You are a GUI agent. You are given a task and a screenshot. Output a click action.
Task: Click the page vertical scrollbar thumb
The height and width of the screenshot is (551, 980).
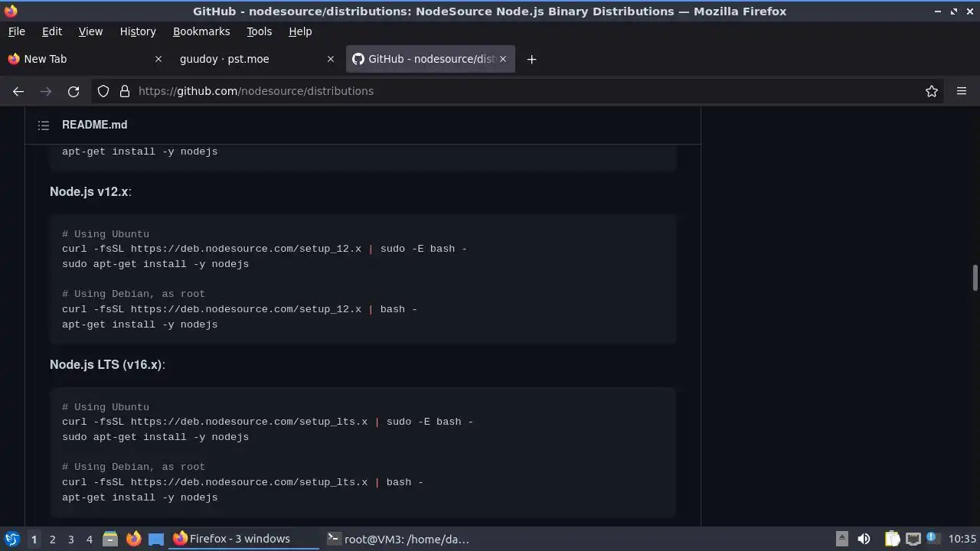[x=975, y=278]
